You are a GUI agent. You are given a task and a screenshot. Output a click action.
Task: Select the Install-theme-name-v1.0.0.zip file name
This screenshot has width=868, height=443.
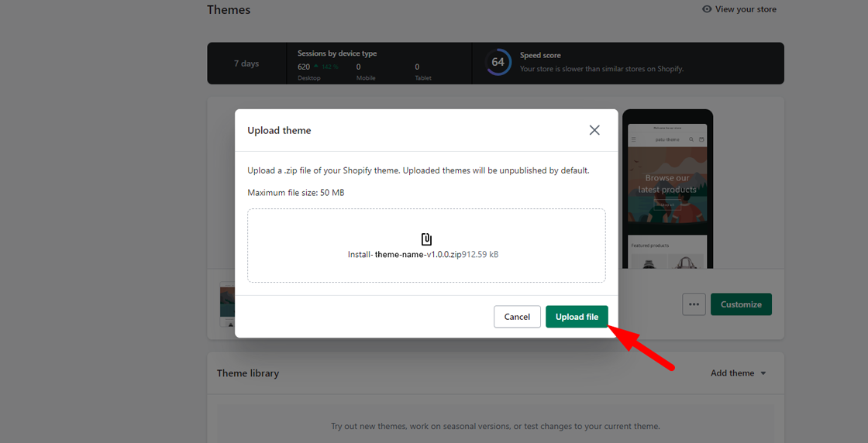coord(405,254)
